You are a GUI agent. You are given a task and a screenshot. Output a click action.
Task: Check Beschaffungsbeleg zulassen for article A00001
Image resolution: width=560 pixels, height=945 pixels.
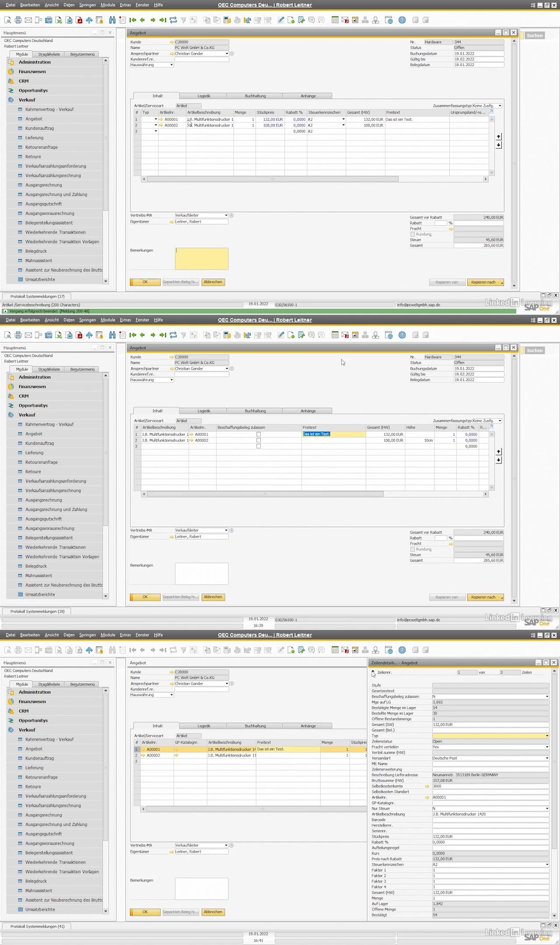(x=259, y=434)
